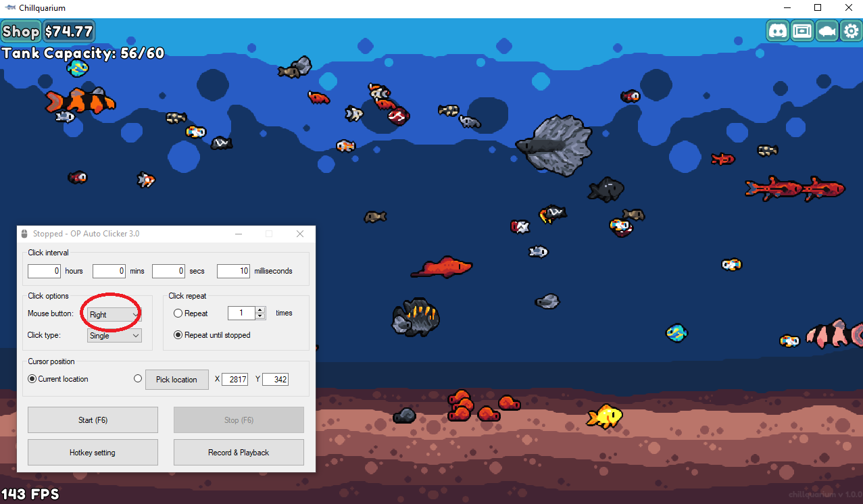The image size is (863, 504).
Task: Open the tank selection icon
Action: [x=802, y=31]
